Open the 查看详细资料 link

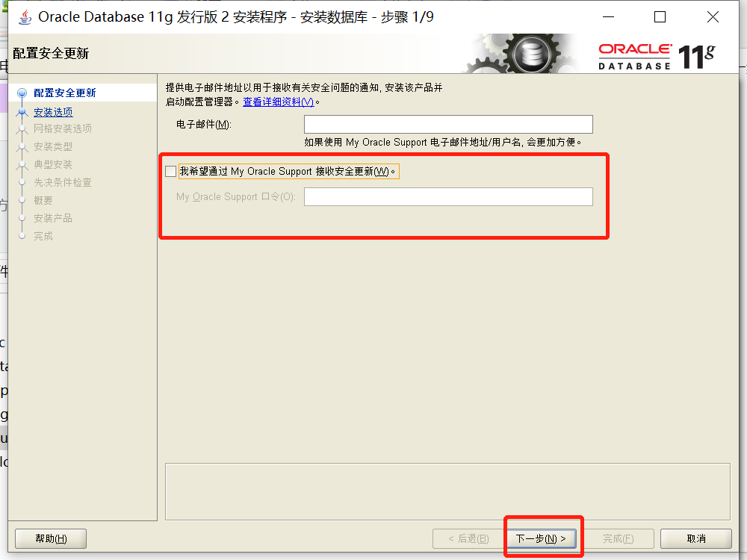coord(279,102)
